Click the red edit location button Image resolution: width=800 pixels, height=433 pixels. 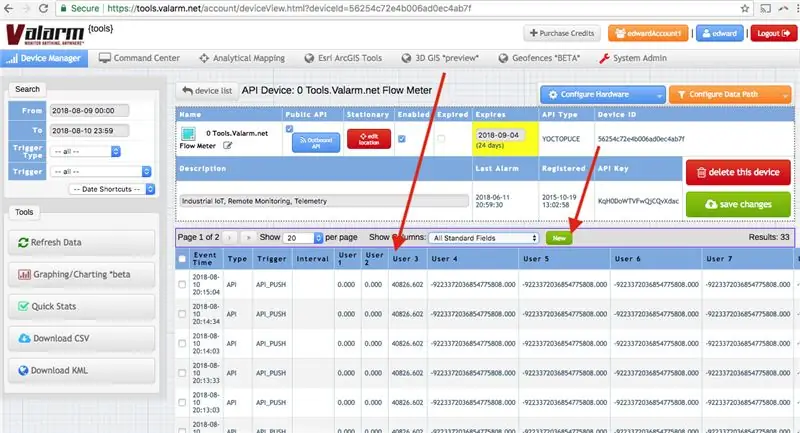coord(369,139)
